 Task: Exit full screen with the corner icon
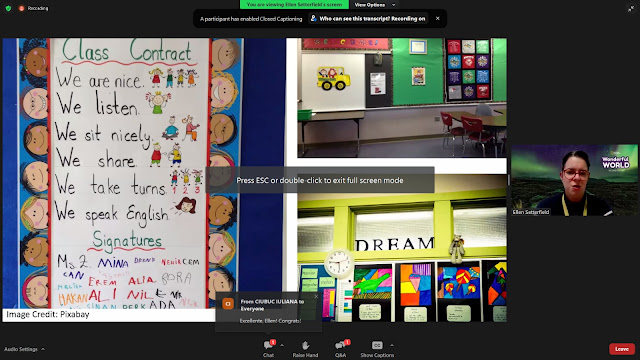(x=631, y=8)
